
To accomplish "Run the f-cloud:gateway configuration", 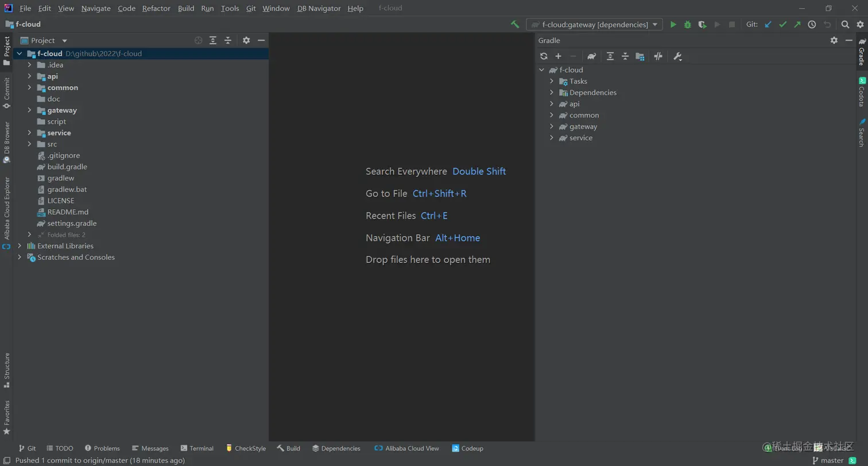I will (673, 25).
